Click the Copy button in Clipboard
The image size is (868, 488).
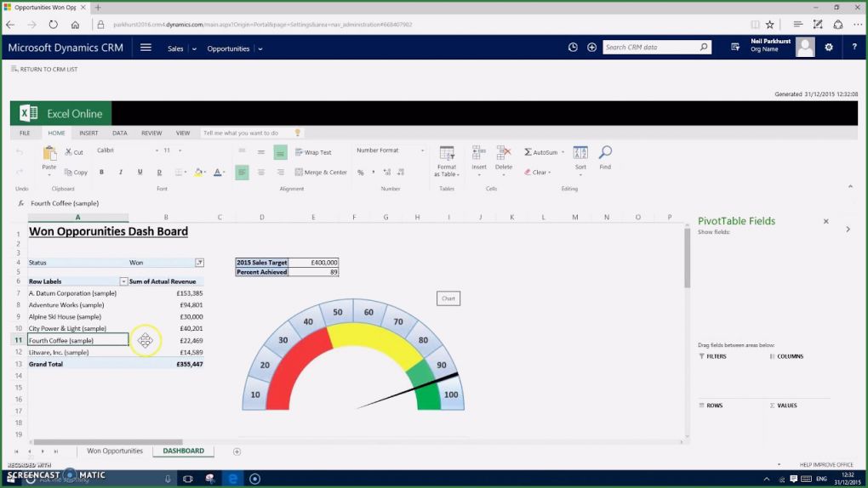point(76,172)
